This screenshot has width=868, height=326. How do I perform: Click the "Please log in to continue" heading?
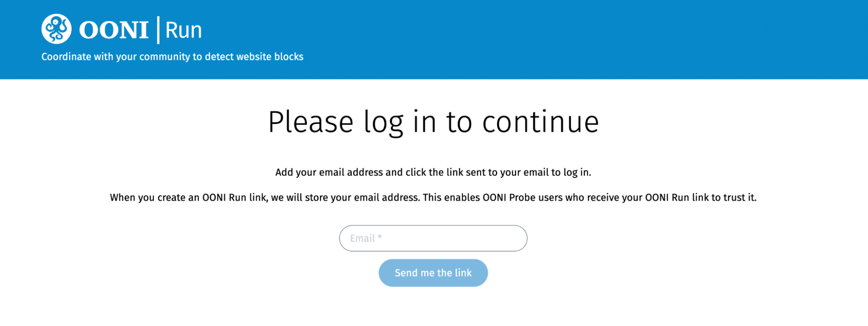(433, 122)
